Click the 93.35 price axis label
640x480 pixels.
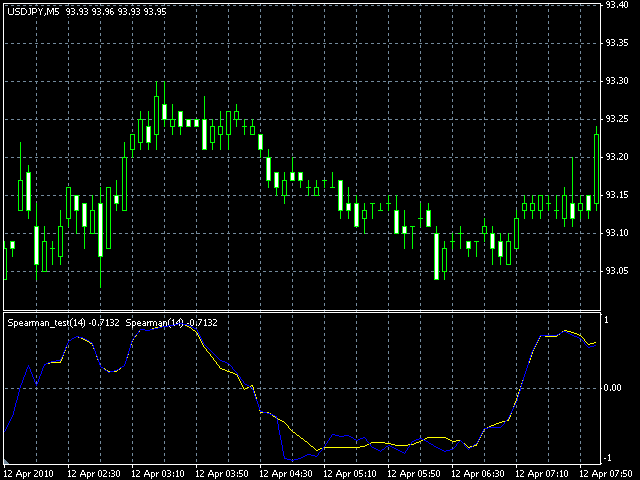[x=617, y=43]
